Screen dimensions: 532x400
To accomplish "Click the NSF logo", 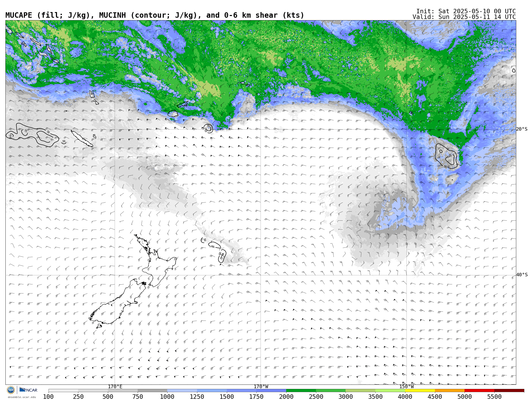I will (11, 390).
